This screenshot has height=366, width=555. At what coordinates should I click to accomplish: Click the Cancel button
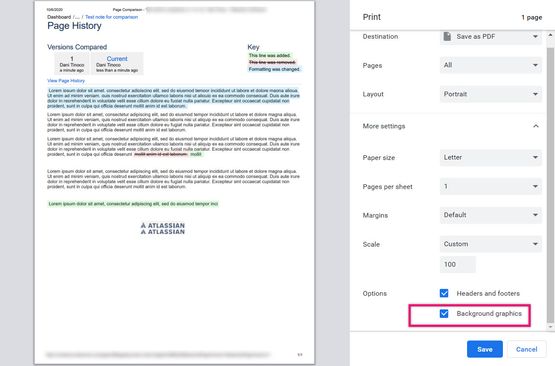point(526,349)
